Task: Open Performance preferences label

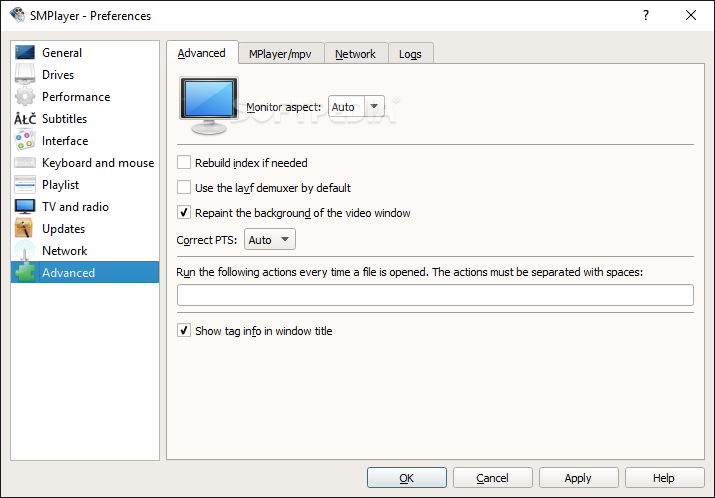Action: pyautogui.click(x=76, y=97)
